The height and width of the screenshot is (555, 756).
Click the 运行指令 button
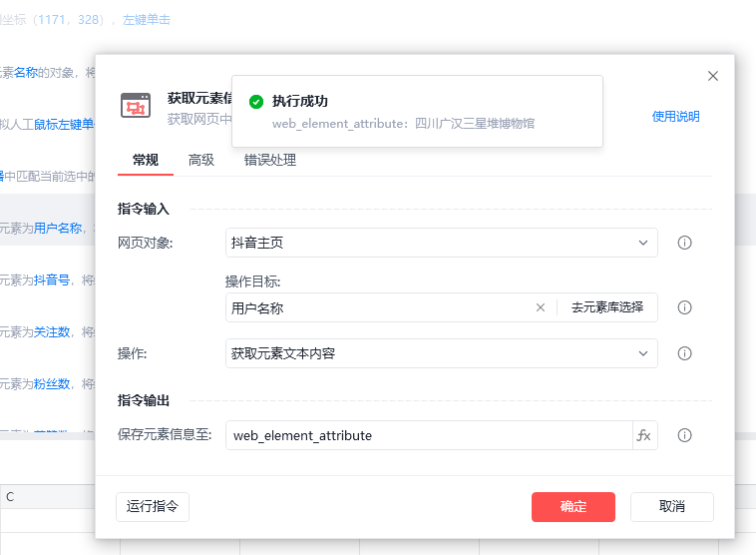coord(153,507)
